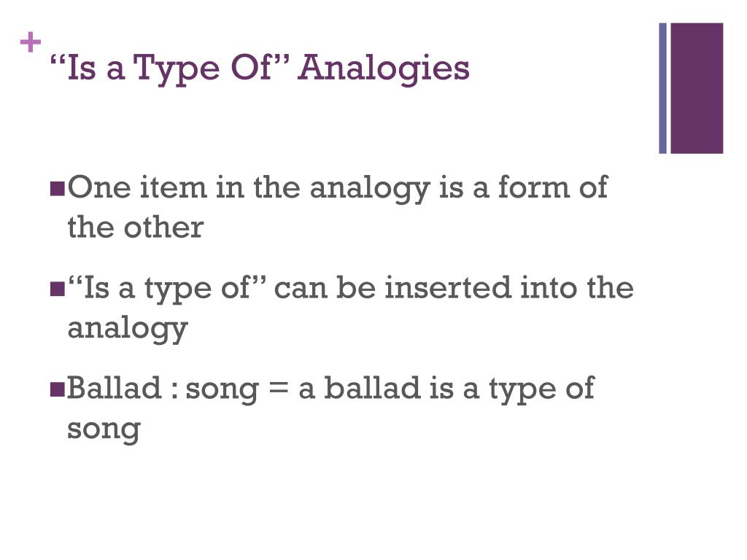Click the slide title "Is a Type Of" Analogies
Image resolution: width=747 pixels, height=560 pixels.
(260, 68)
